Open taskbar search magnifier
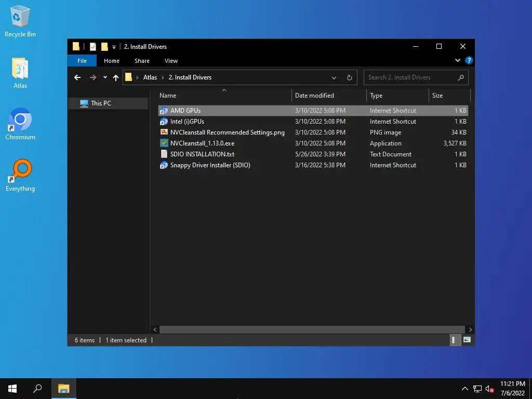Viewport: 532px width, 399px height. point(37,389)
